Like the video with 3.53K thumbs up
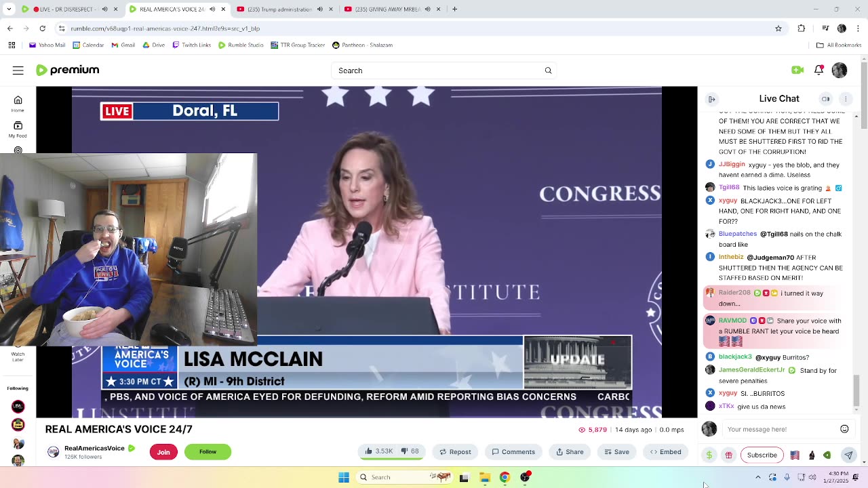 click(x=378, y=451)
